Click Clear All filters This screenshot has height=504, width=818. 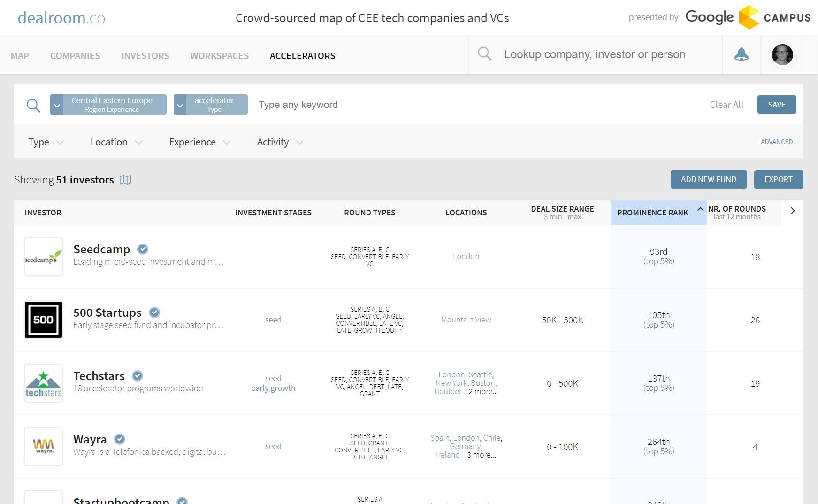tap(726, 105)
